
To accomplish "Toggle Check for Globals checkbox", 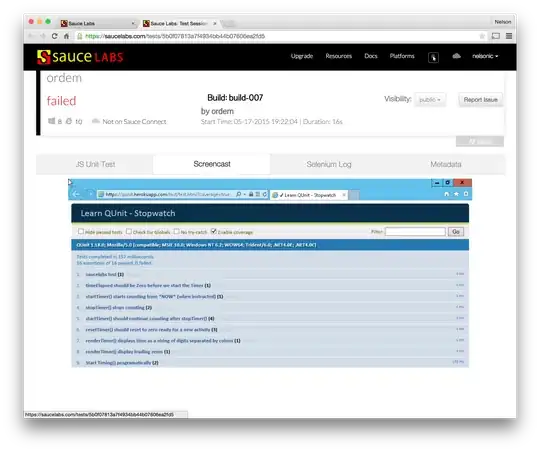I will 129,231.
